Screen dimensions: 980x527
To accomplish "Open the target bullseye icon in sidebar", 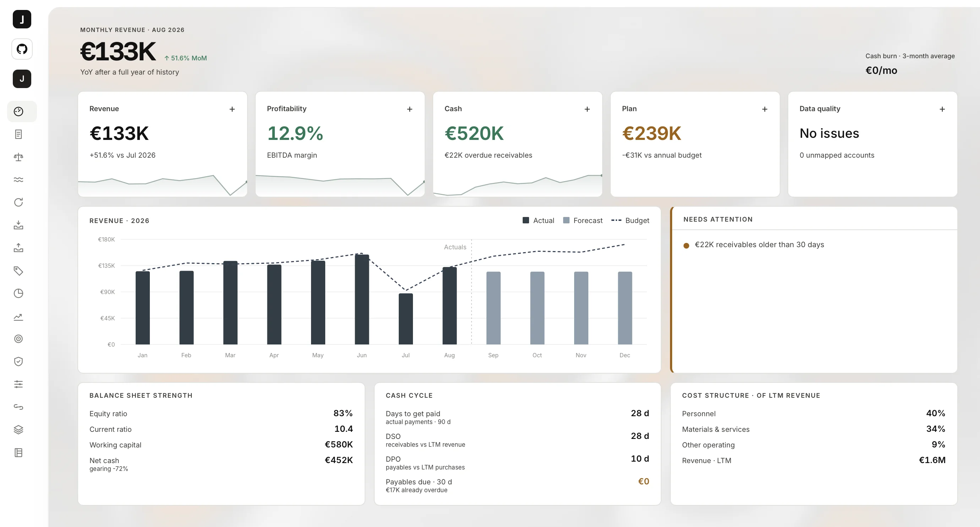I will coord(18,339).
